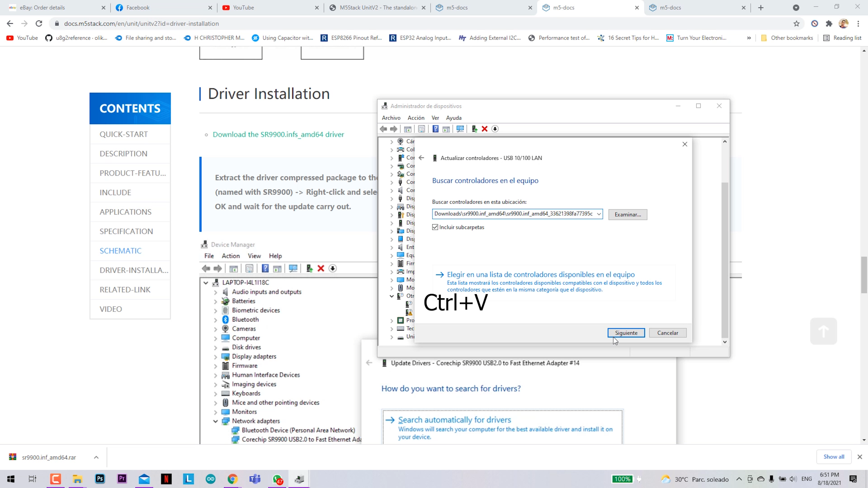This screenshot has width=868, height=488.
Task: Click the Examinar... browse button
Action: point(627,215)
